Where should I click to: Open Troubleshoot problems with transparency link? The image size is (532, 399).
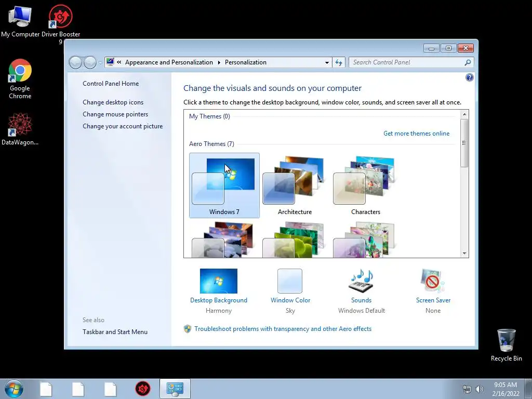(283, 329)
